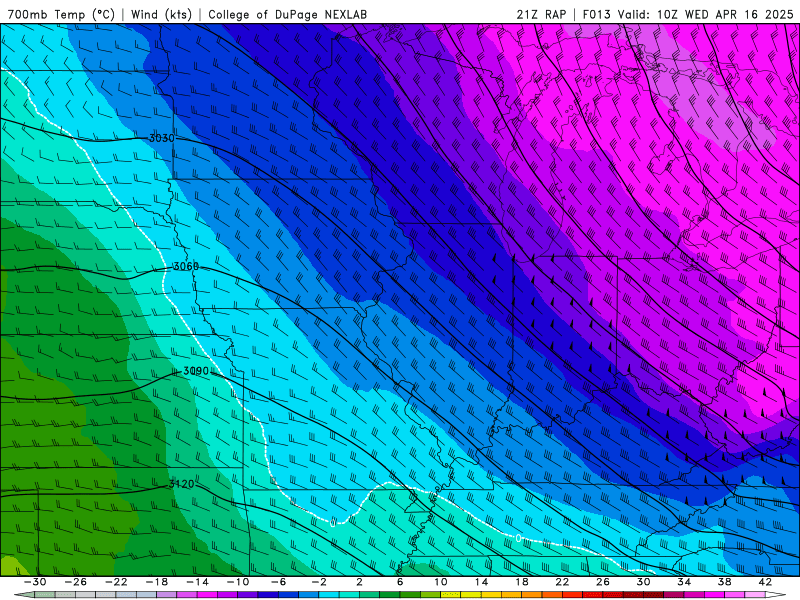Click the positive 30 colorbar tick label
This screenshot has width=800, height=600.
pos(643,582)
